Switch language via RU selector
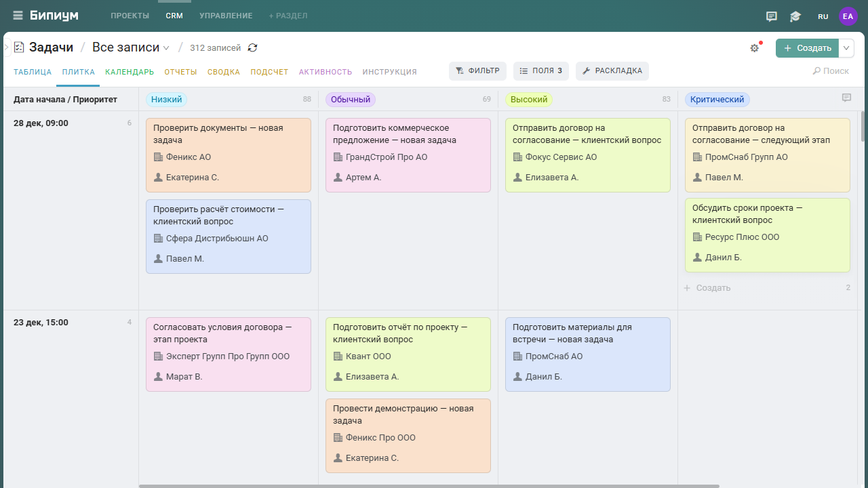The height and width of the screenshot is (488, 868). (x=823, y=16)
